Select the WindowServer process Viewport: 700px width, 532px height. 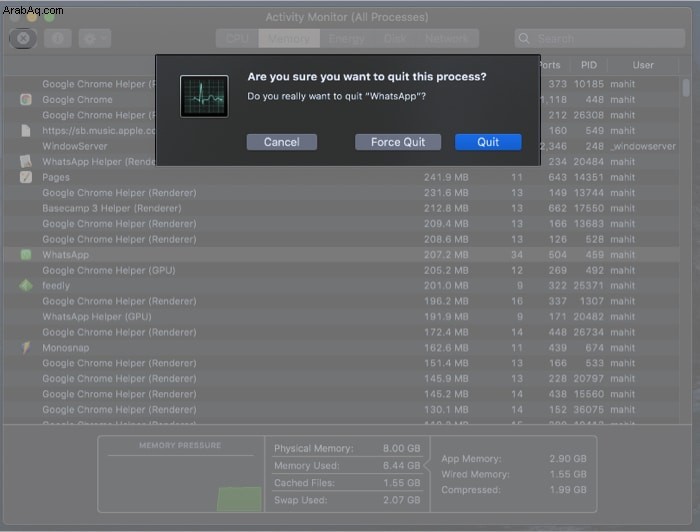pos(75,146)
